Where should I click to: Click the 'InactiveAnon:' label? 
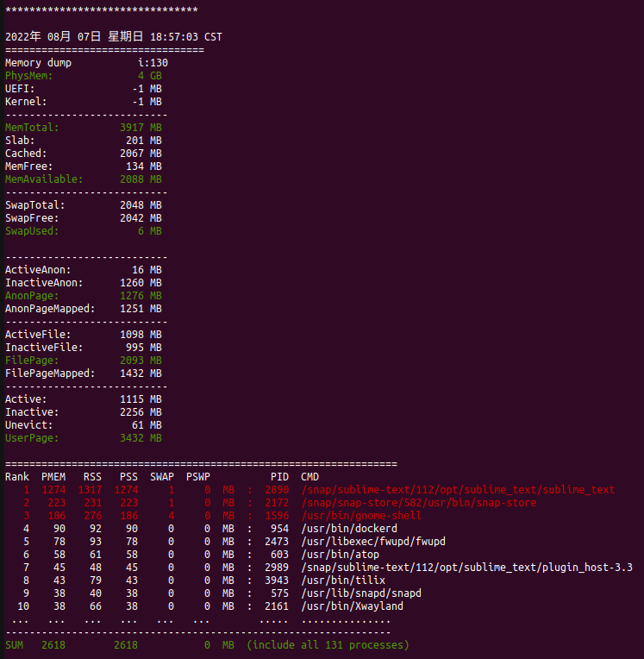[x=44, y=283]
